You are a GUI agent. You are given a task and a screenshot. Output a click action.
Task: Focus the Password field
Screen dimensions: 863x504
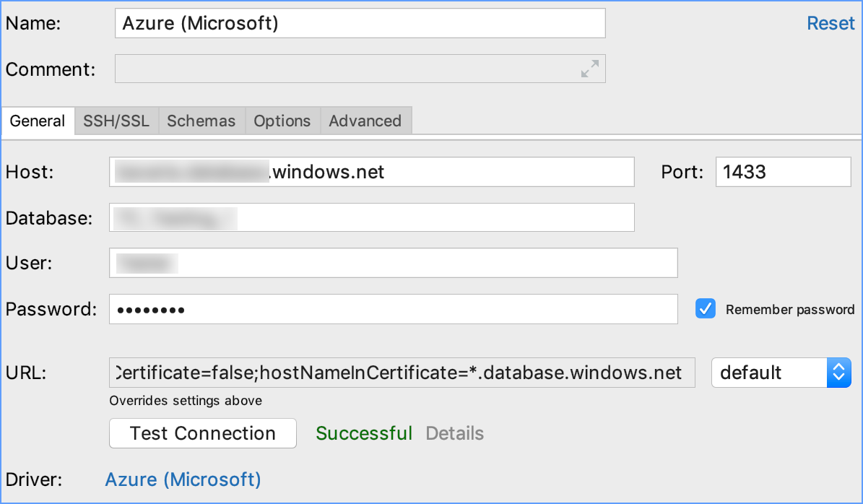click(x=393, y=309)
